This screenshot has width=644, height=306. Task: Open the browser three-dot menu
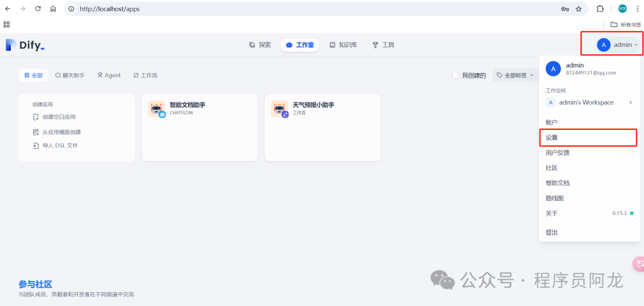[x=637, y=8]
